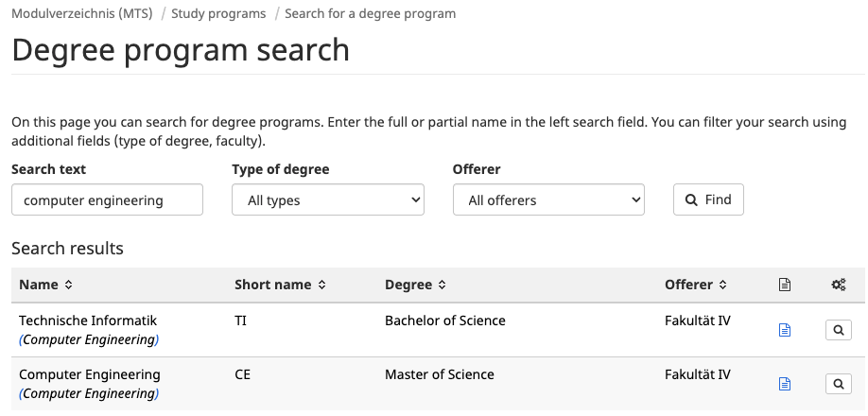Sort results by Offerer column
The image size is (868, 416).
point(695,285)
